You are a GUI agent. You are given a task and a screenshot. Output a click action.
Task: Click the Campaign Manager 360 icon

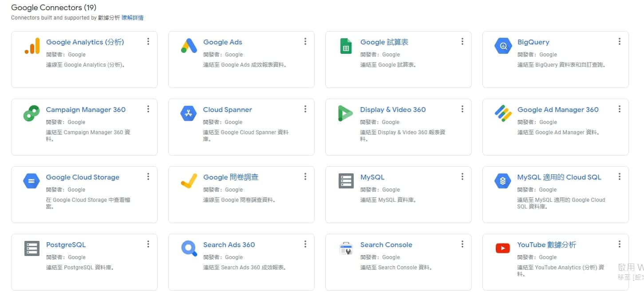32,113
